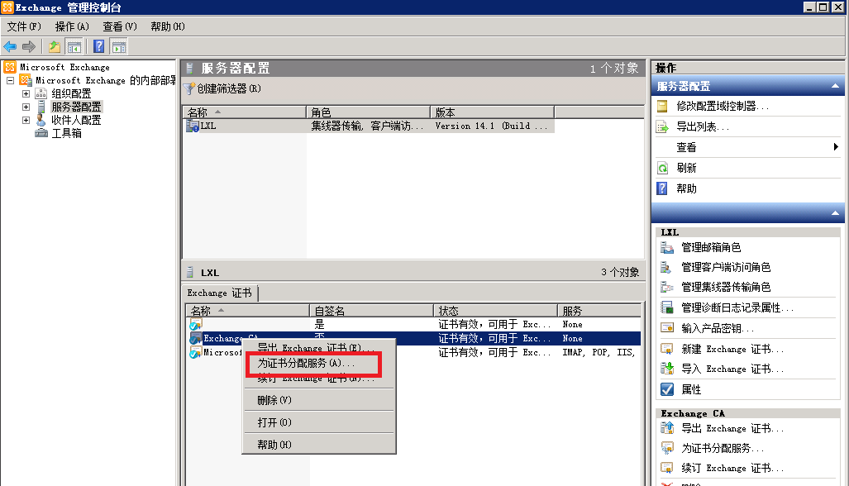This screenshot has width=849, height=486.
Task: Click the Back arrow toolbar icon
Action: [x=10, y=47]
